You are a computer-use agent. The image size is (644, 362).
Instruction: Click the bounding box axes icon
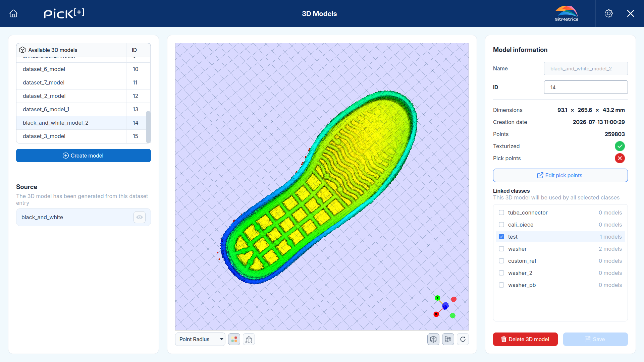coord(249,339)
